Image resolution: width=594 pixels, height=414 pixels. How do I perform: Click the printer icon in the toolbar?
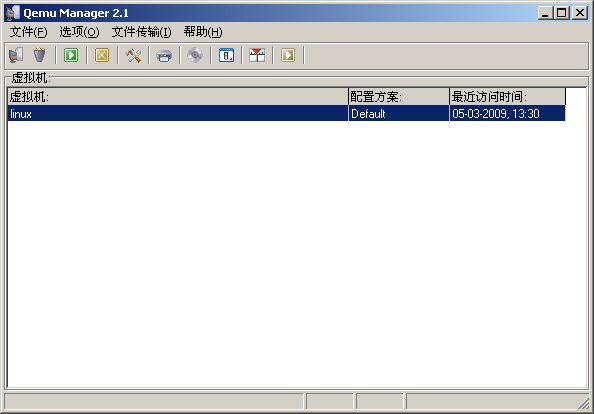click(164, 56)
